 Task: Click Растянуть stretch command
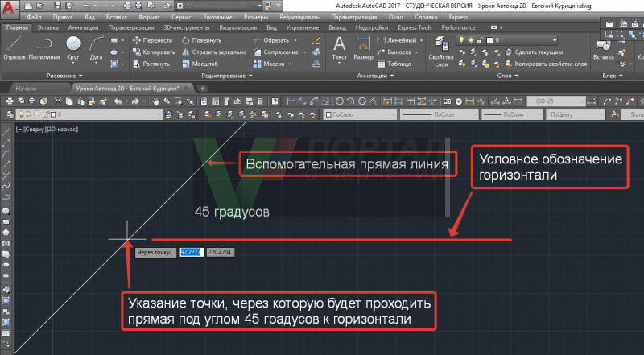[151, 64]
